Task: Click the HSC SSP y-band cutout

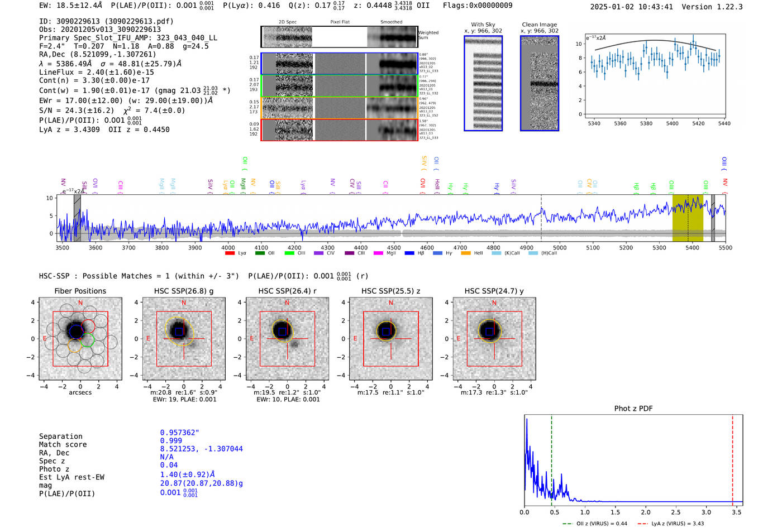Action: coord(494,339)
